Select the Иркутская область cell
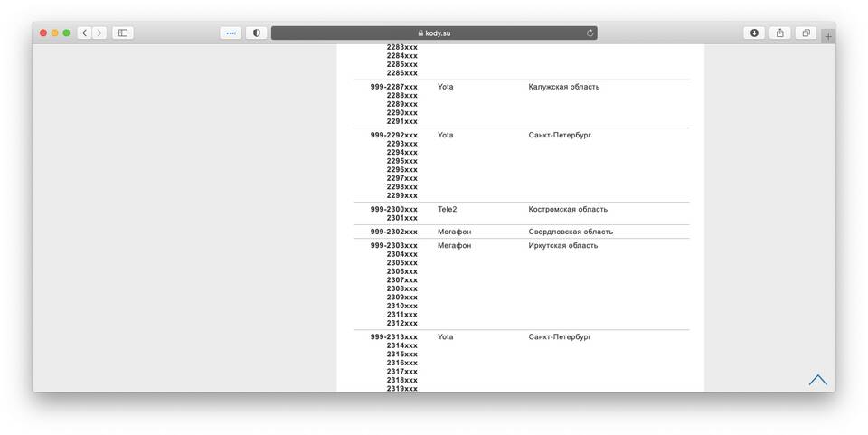Viewport: 868px width, 435px height. coord(563,246)
